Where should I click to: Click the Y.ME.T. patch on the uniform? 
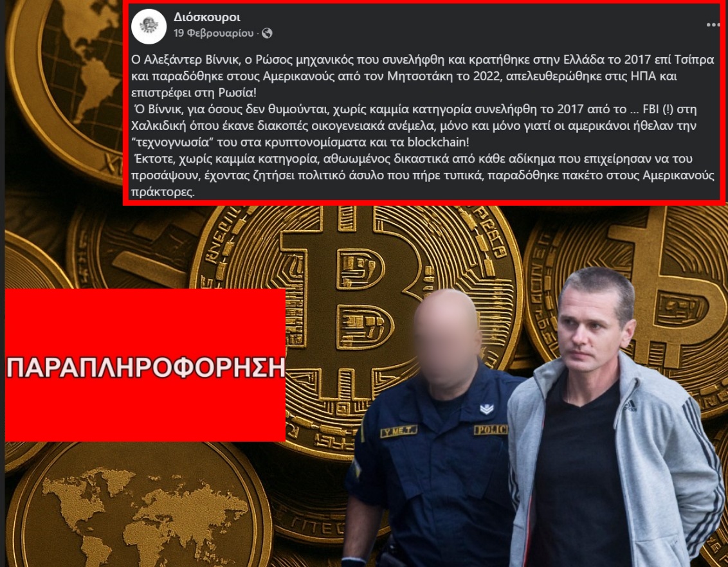click(398, 431)
